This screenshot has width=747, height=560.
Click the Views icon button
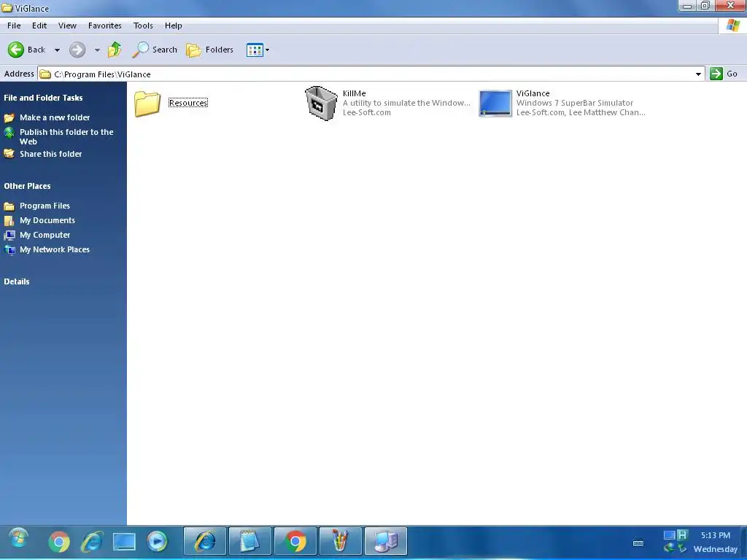(x=255, y=50)
